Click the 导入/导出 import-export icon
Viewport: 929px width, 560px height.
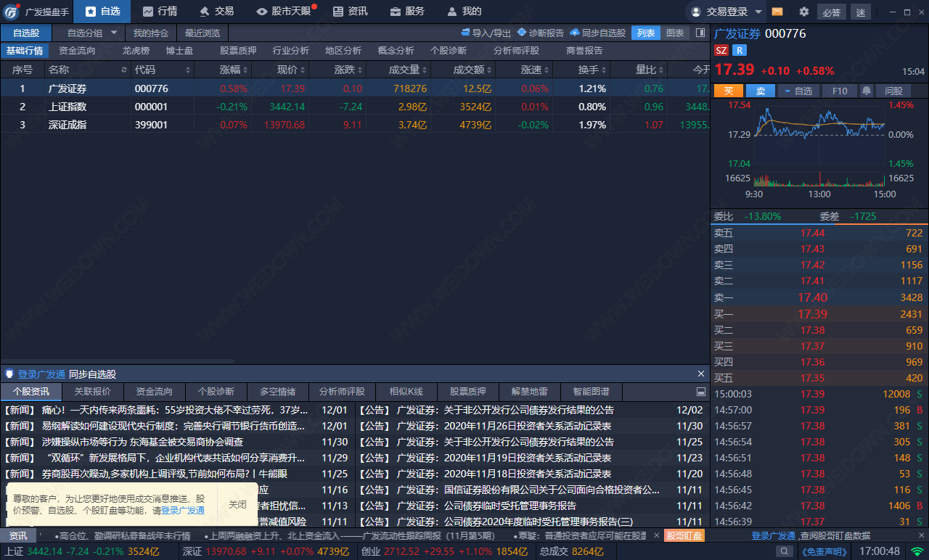(466, 33)
